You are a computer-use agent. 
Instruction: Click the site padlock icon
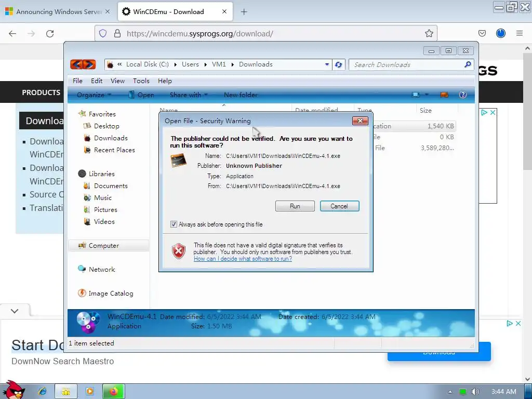[x=117, y=33]
